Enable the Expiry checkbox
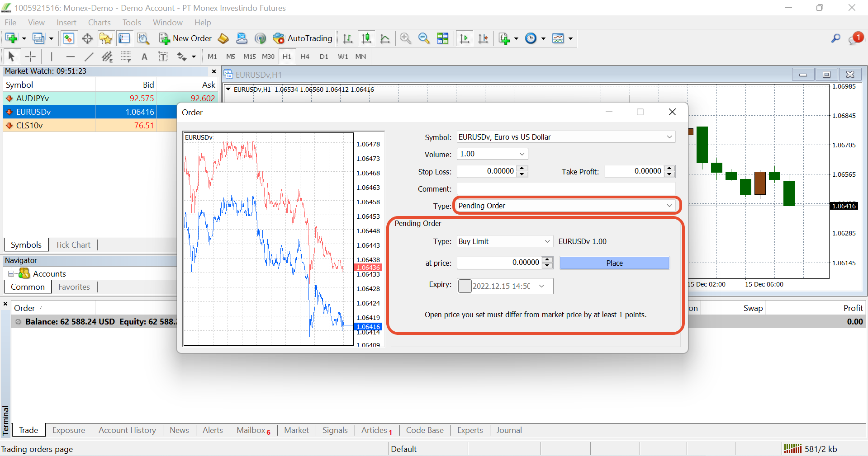The image size is (868, 456). click(x=465, y=286)
